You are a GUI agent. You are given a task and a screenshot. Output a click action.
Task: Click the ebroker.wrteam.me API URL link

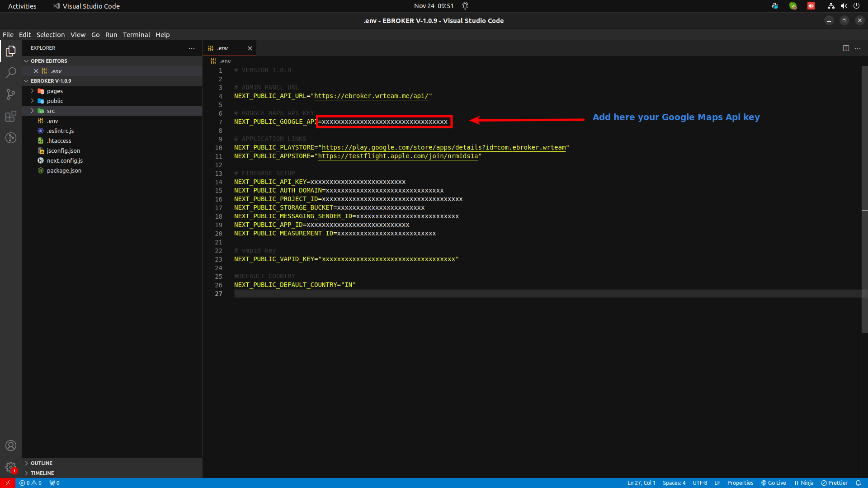[371, 96]
